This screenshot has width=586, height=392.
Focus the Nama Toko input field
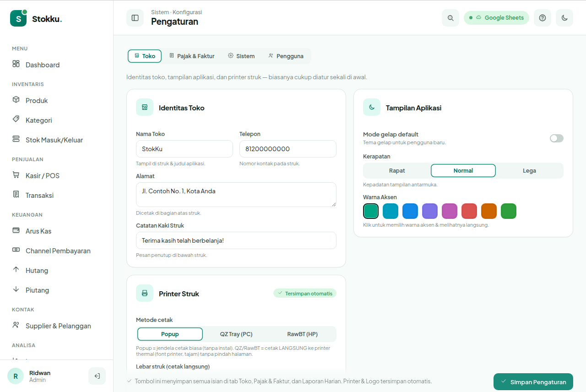click(x=184, y=149)
